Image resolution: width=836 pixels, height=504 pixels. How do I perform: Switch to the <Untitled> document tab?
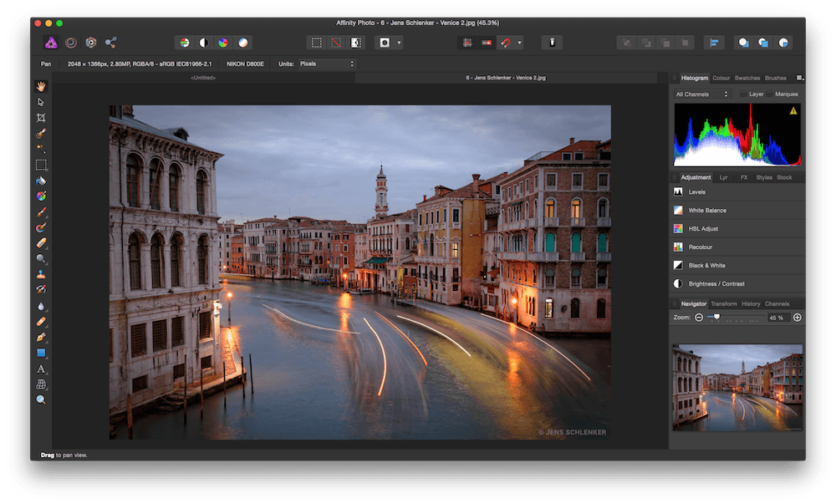click(x=203, y=78)
